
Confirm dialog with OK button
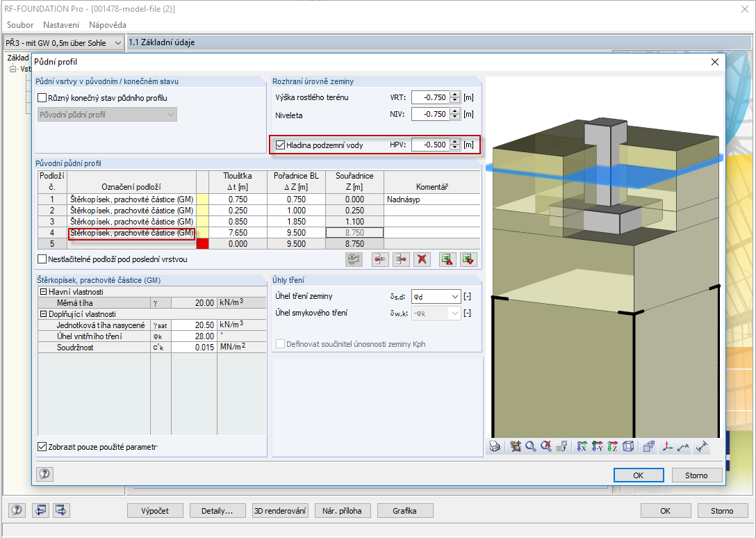639,475
